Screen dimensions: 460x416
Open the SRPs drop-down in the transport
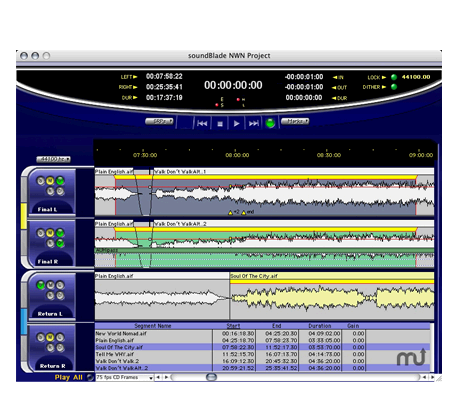(159, 121)
